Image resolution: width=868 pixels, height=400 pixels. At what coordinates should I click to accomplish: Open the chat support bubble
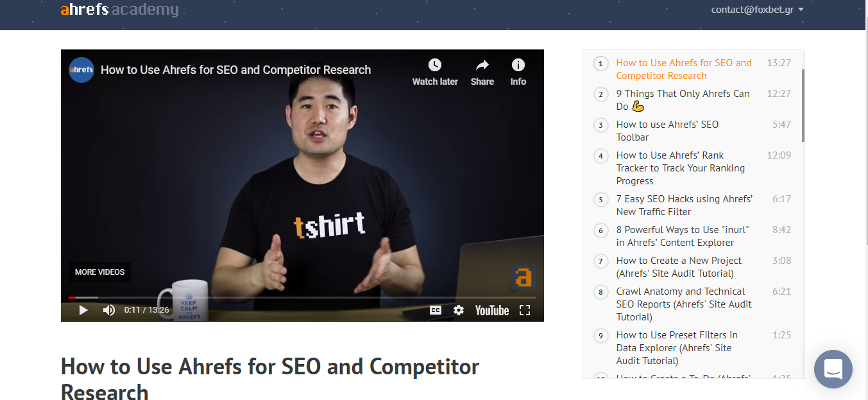tap(833, 369)
